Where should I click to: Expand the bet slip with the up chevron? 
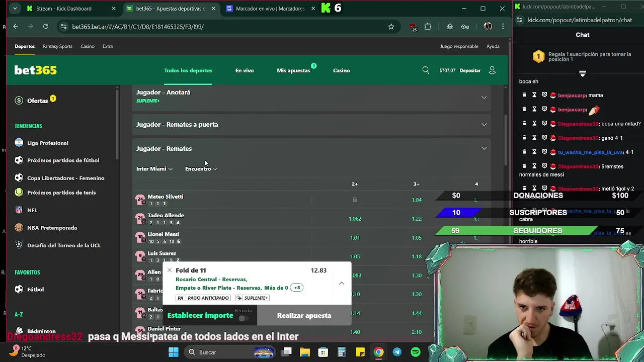342,283
